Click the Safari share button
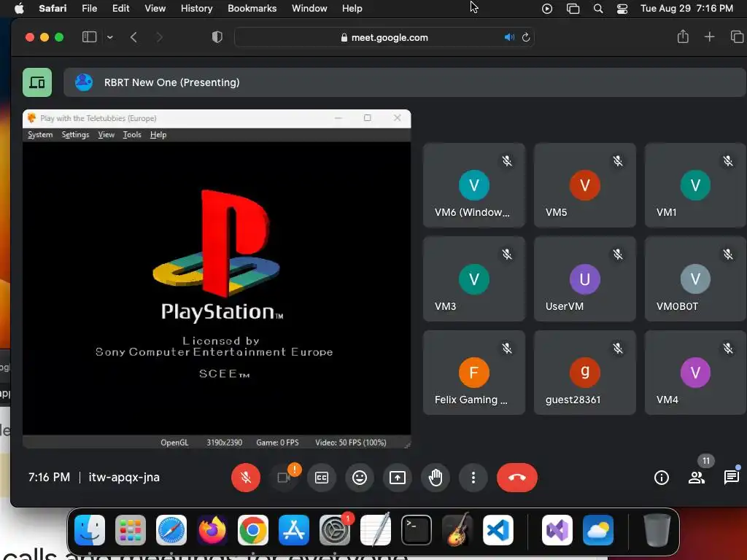 683,36
